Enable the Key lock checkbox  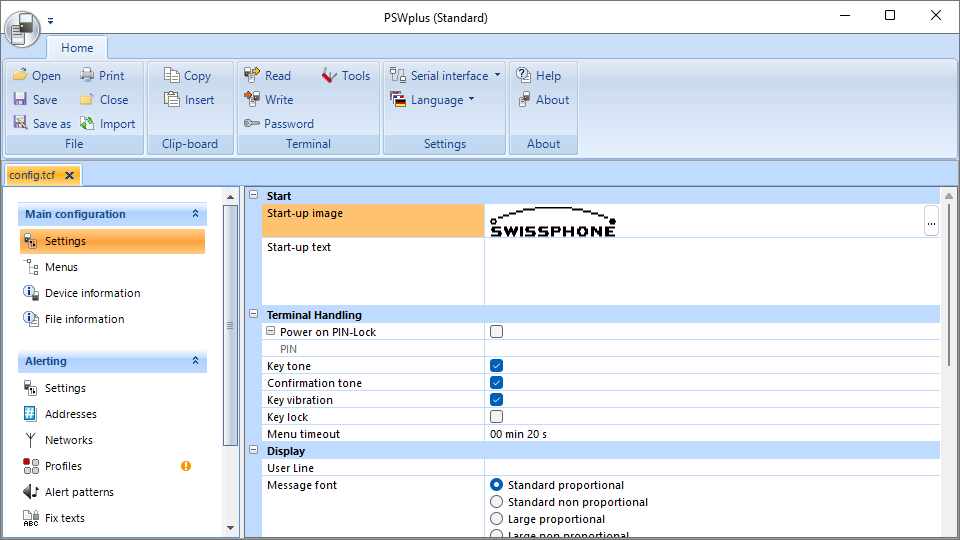click(496, 417)
